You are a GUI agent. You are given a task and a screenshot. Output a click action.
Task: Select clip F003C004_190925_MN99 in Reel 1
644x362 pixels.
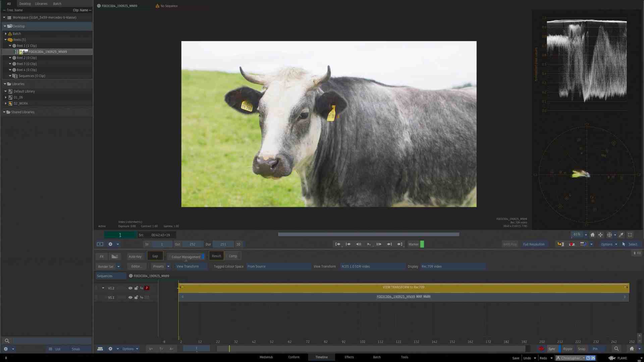pyautogui.click(x=47, y=52)
